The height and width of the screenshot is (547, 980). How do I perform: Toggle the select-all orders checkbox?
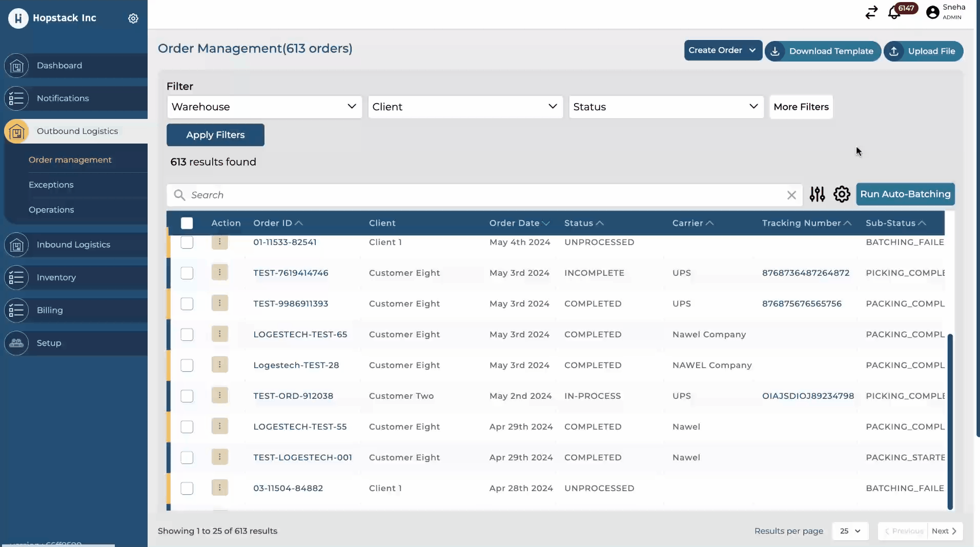(x=187, y=223)
